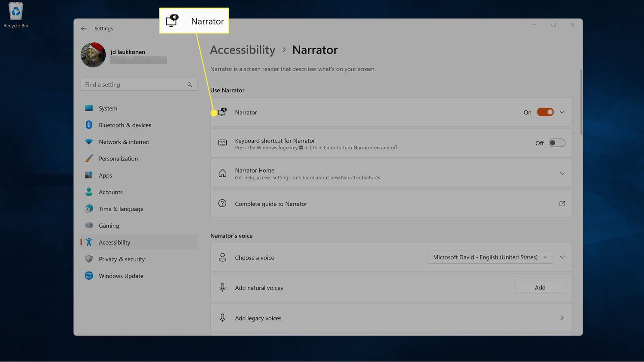Click the jd laukkonen profile picture

(x=93, y=55)
